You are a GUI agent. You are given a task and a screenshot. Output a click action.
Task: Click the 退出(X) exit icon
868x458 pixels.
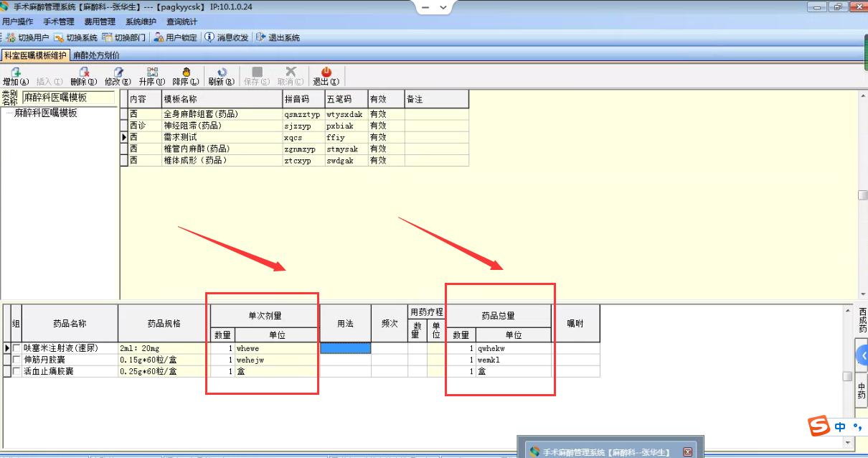tap(326, 72)
